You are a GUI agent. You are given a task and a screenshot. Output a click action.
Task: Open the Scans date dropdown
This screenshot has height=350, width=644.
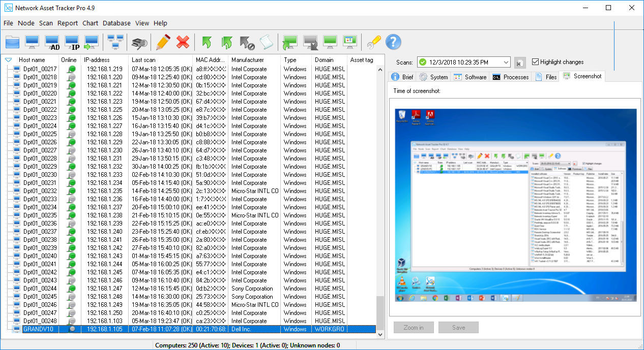point(507,61)
